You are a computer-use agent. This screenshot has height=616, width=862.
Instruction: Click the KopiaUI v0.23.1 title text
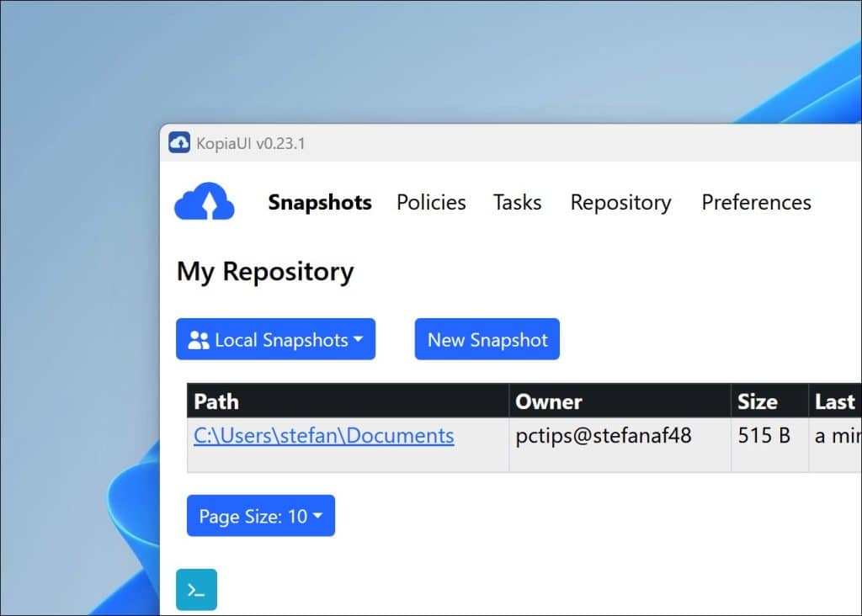coord(251,143)
